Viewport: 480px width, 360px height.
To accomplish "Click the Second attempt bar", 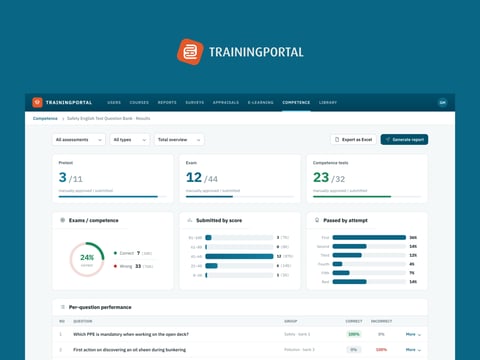I will 369,246.
